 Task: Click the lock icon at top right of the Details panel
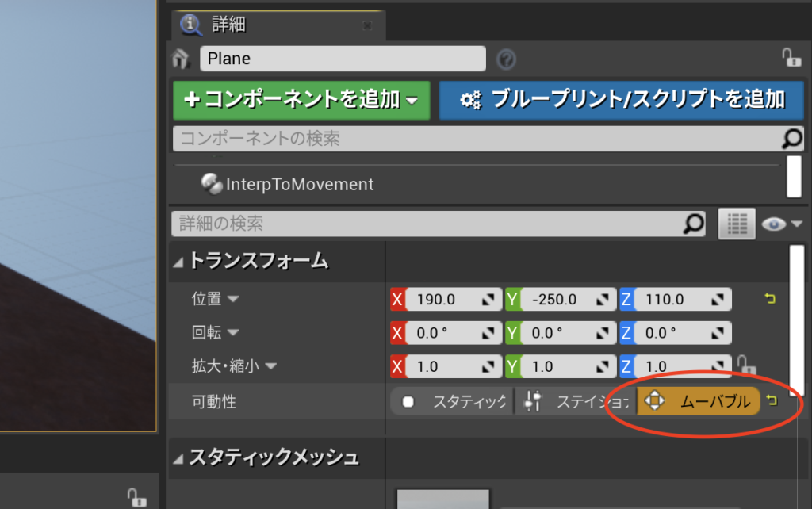point(791,58)
